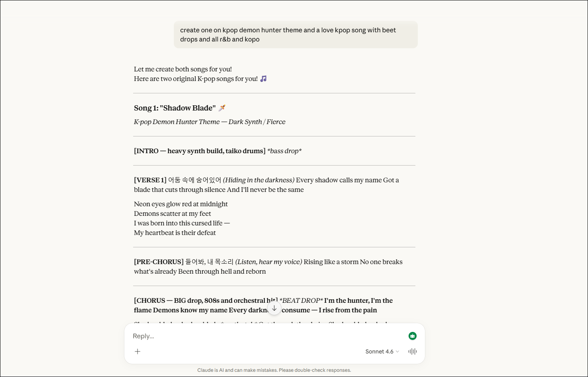Click the "Claude is AI" disclaimer text

pos(274,370)
